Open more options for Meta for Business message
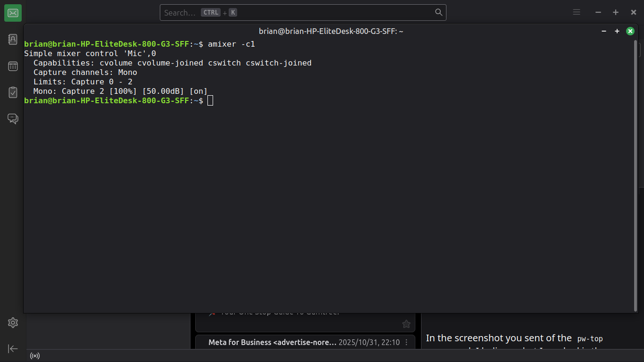This screenshot has height=362, width=644. (406, 343)
